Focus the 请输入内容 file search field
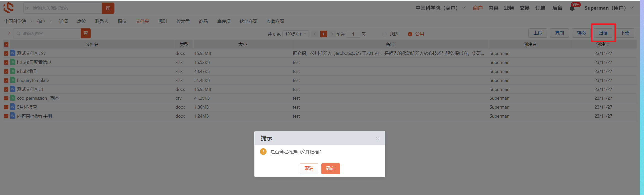644x195 pixels. (x=47, y=33)
